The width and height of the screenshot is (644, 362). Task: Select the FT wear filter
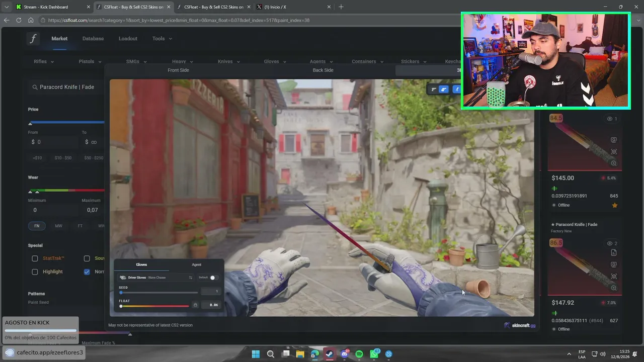point(80,226)
